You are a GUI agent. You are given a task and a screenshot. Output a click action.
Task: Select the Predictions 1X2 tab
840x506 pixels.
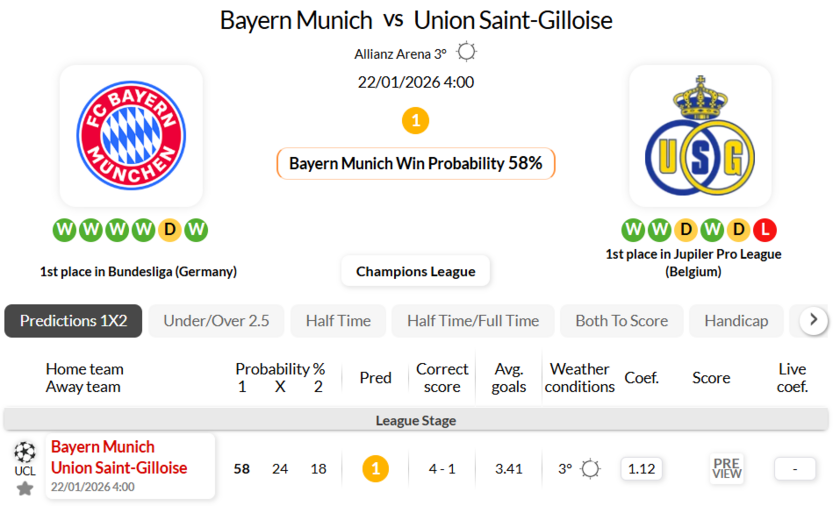pyautogui.click(x=74, y=321)
